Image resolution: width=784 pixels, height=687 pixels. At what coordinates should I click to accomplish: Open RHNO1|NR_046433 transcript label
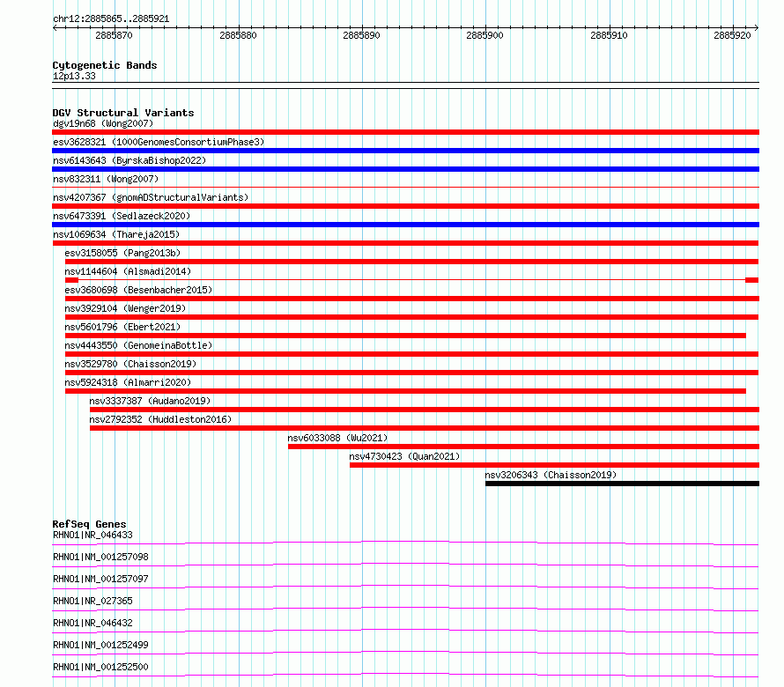pyautogui.click(x=92, y=535)
